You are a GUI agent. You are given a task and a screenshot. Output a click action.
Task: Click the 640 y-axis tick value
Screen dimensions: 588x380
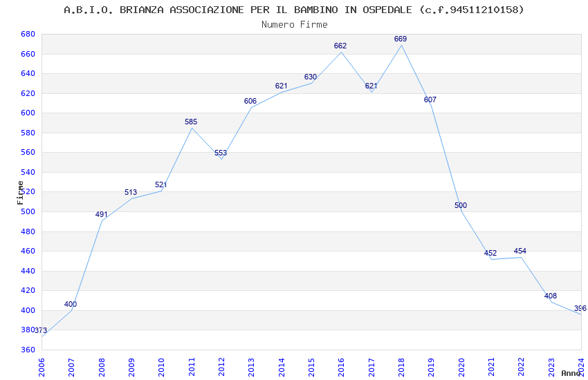28,74
